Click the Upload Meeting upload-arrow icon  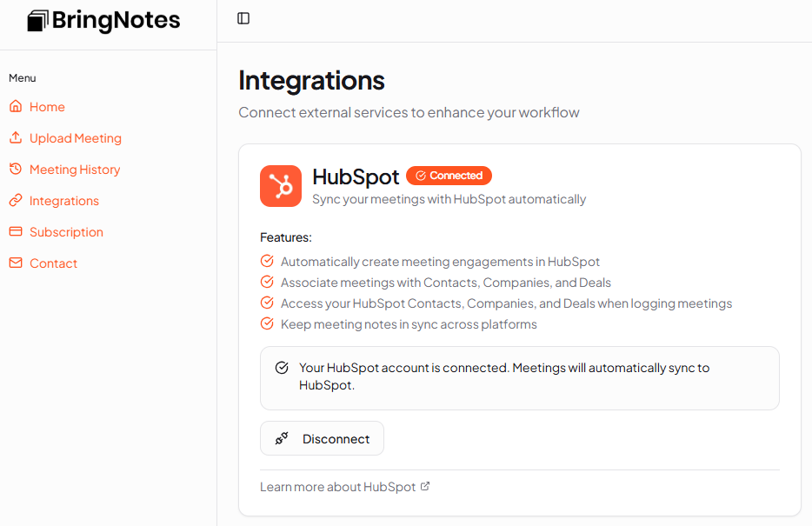click(15, 137)
